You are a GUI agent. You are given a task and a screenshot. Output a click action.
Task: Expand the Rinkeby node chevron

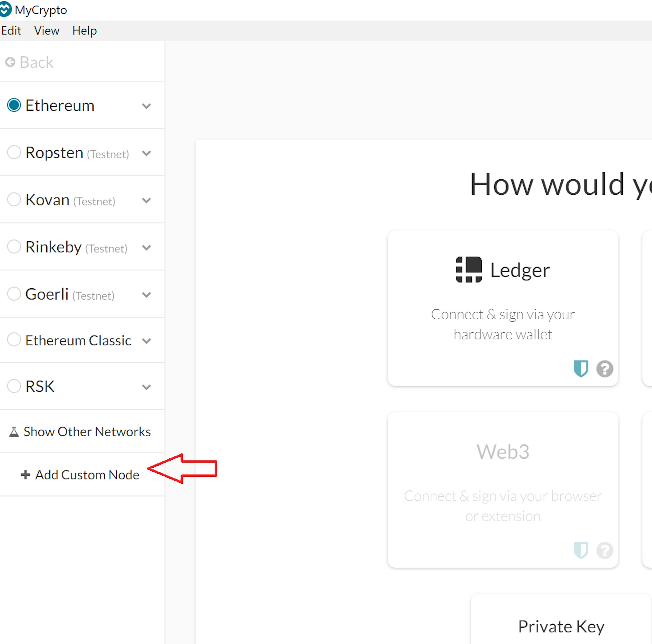tap(146, 248)
